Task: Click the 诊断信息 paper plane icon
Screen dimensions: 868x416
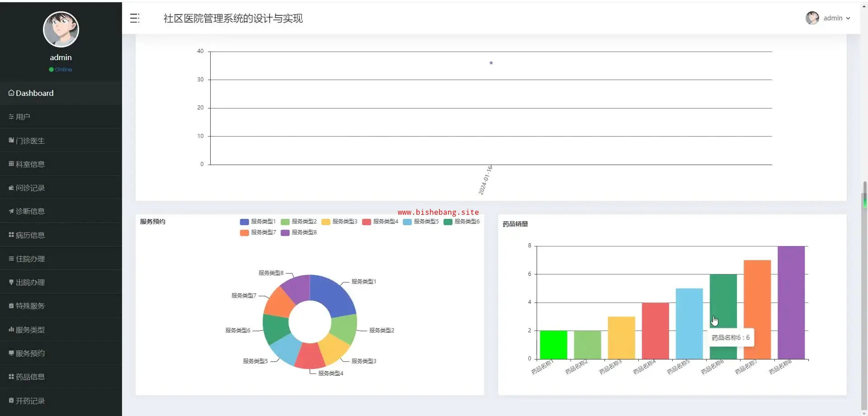Action: (x=11, y=211)
